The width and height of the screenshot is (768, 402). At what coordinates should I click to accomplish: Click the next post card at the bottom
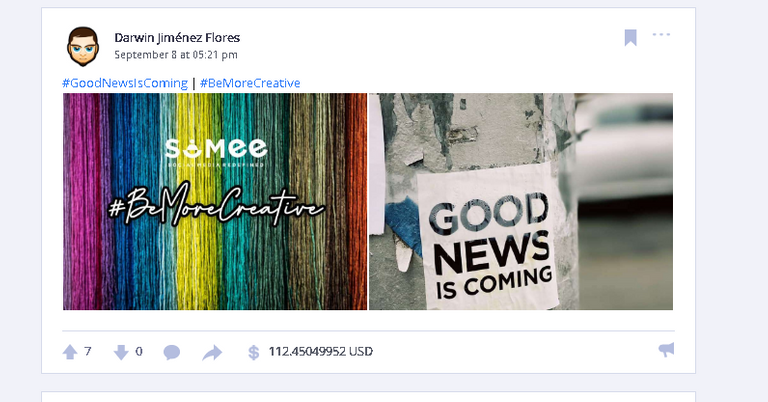tap(368, 397)
